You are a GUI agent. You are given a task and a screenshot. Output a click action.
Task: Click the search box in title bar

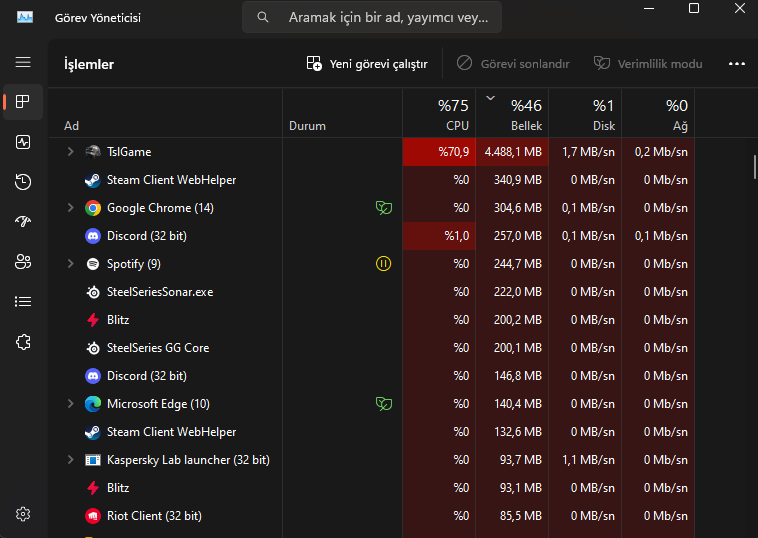372,17
